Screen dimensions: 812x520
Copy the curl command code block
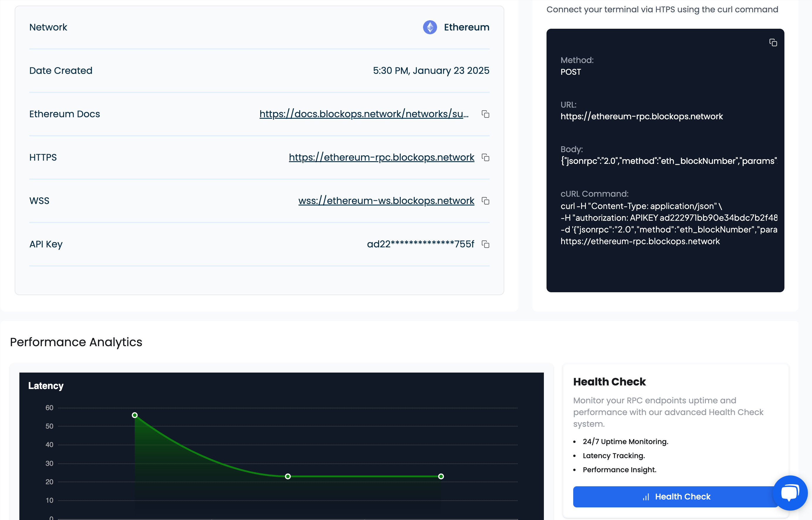tap(773, 43)
